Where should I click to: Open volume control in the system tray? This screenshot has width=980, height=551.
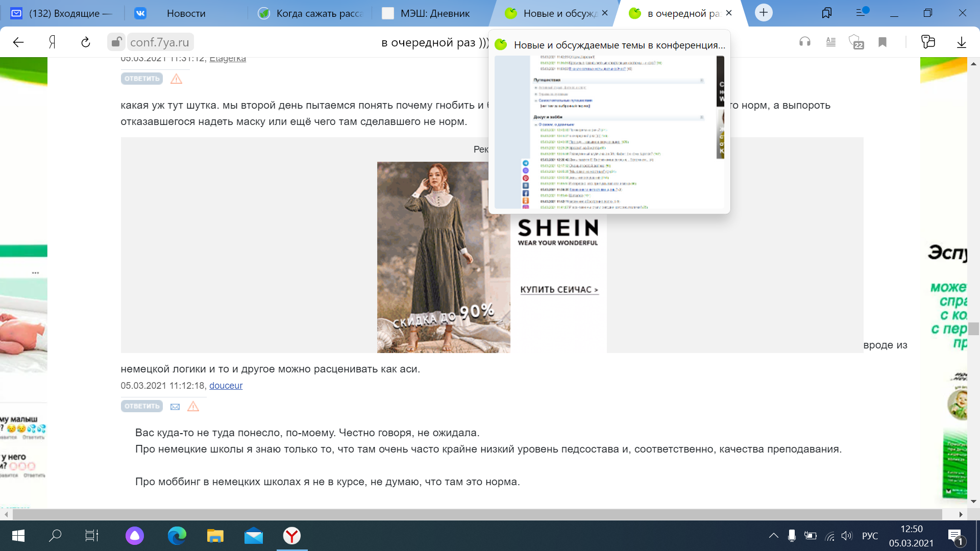click(847, 536)
